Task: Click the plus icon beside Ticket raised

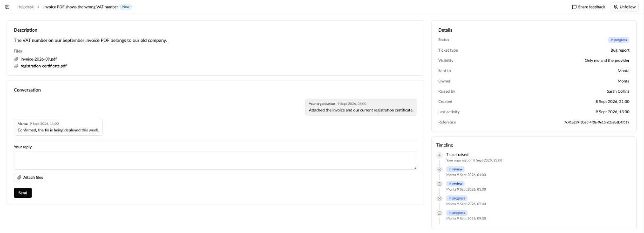Action: (x=439, y=155)
